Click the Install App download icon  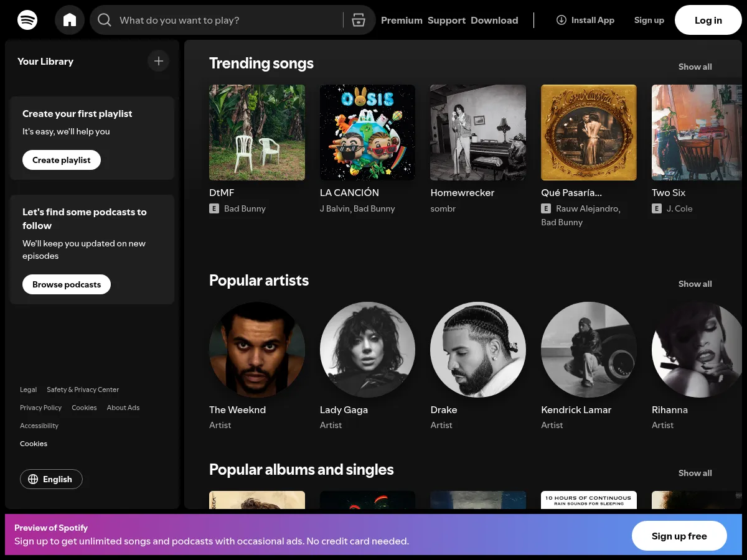(561, 19)
